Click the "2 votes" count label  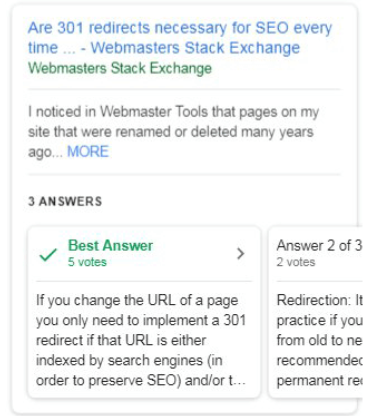tap(296, 262)
